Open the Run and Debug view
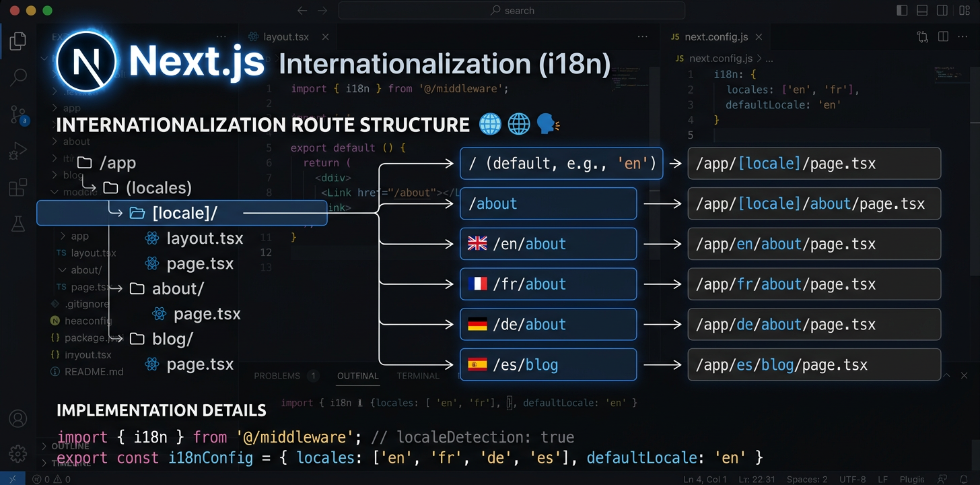The height and width of the screenshot is (485, 980). (18, 151)
